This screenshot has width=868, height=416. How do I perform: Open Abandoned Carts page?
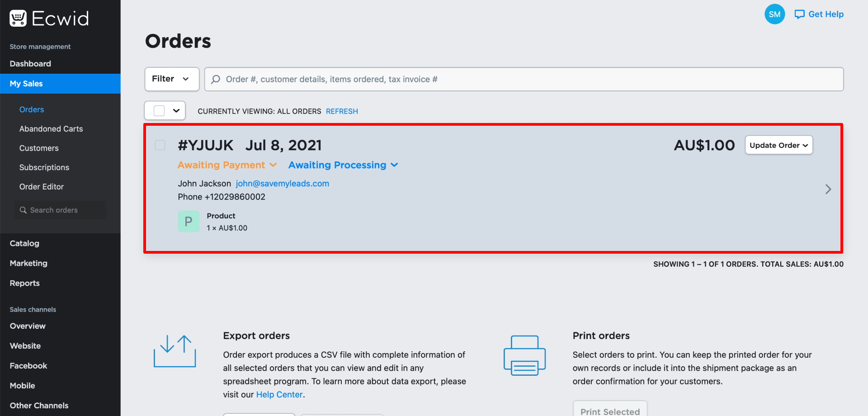(x=51, y=129)
